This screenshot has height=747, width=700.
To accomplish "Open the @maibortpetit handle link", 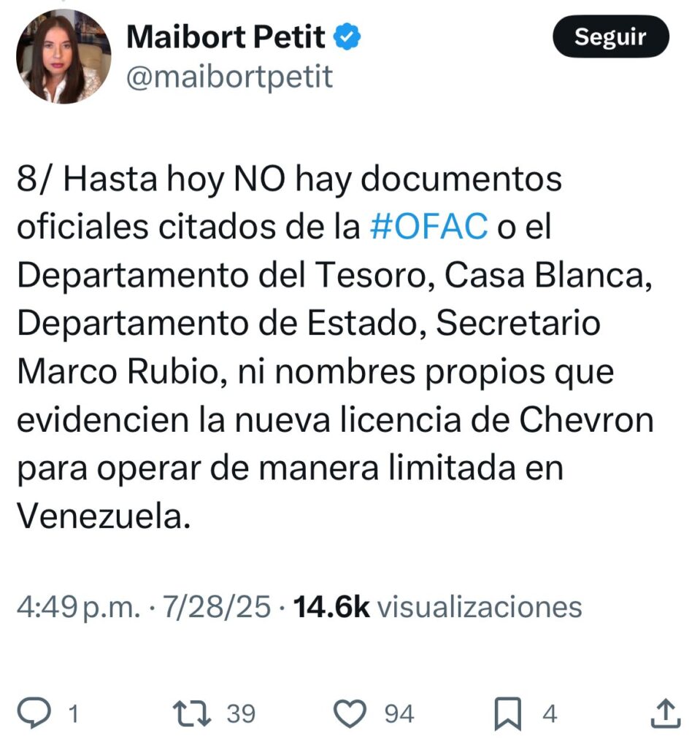I will [x=229, y=77].
